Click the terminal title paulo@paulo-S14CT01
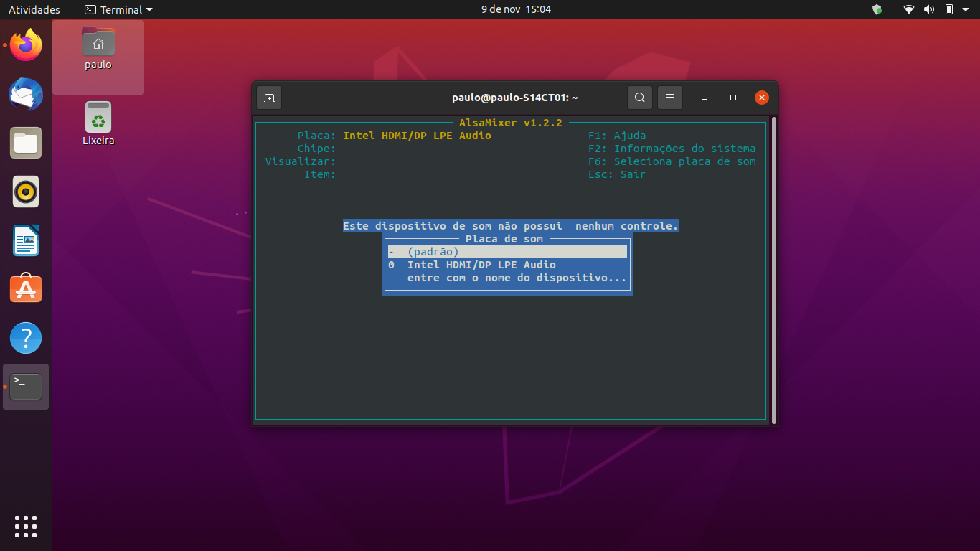 (x=515, y=98)
